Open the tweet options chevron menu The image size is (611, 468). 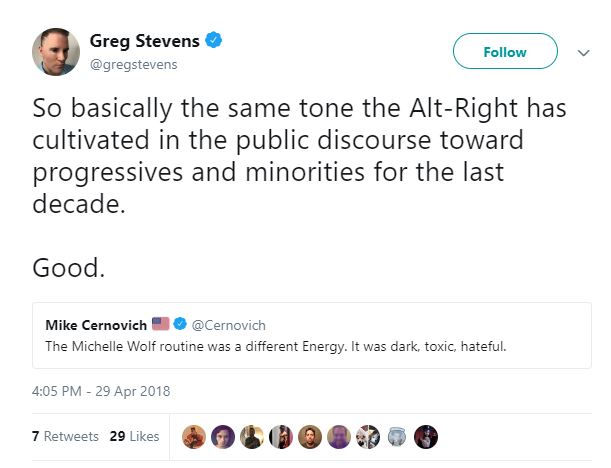pos(584,52)
